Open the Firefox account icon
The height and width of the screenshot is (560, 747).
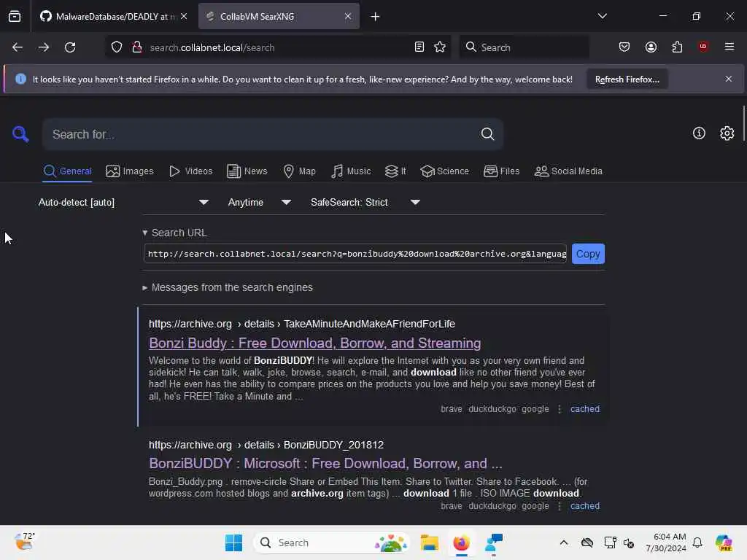pyautogui.click(x=651, y=47)
